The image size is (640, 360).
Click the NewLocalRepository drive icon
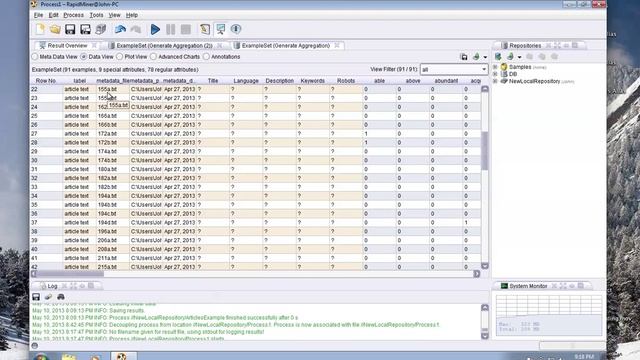tap(504, 81)
